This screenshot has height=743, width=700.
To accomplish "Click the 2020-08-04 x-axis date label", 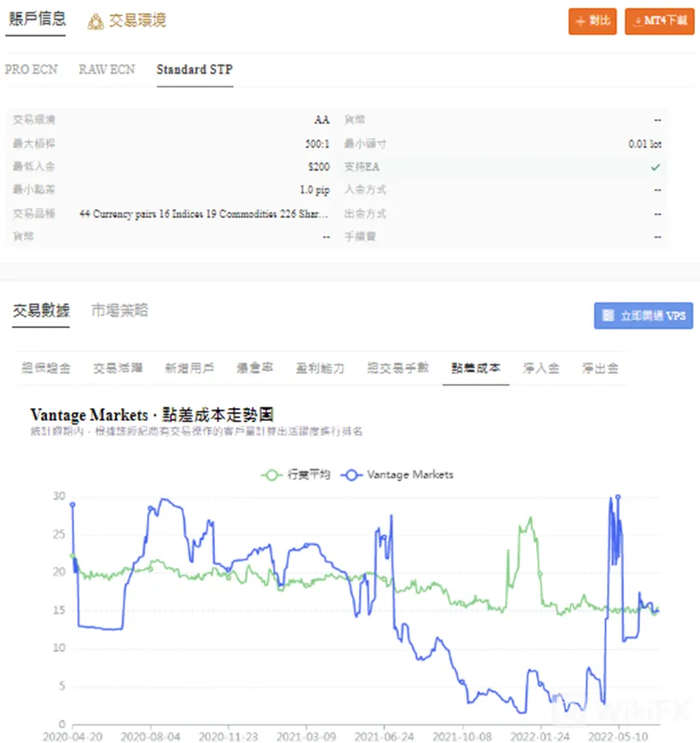I will (150, 737).
